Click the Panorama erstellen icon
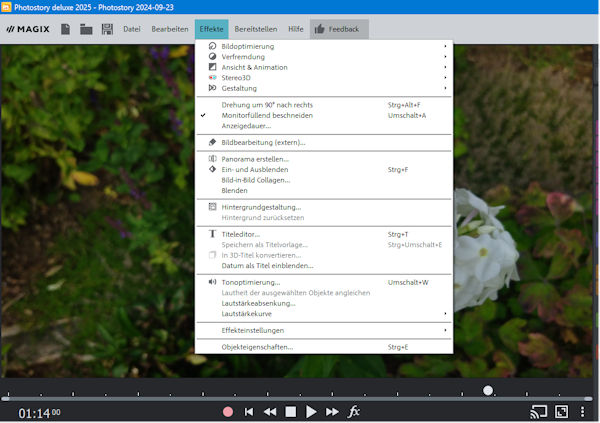Screen dimensions: 600x423 212,158
